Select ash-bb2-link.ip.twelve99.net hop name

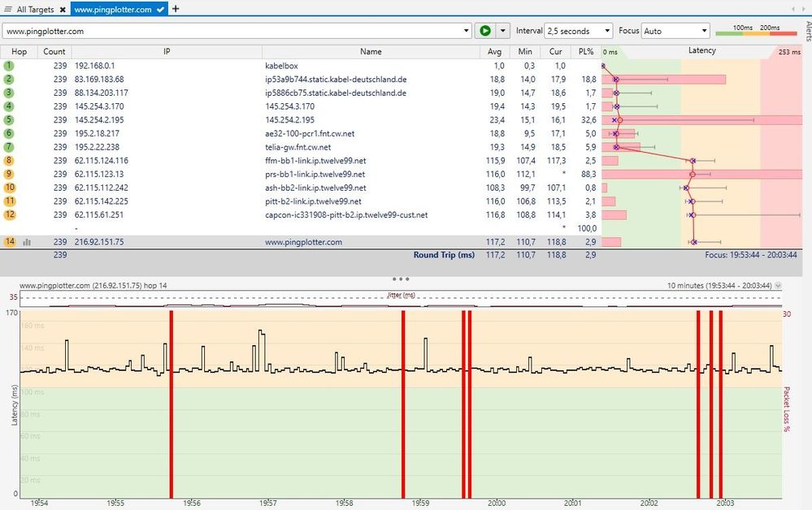315,188
